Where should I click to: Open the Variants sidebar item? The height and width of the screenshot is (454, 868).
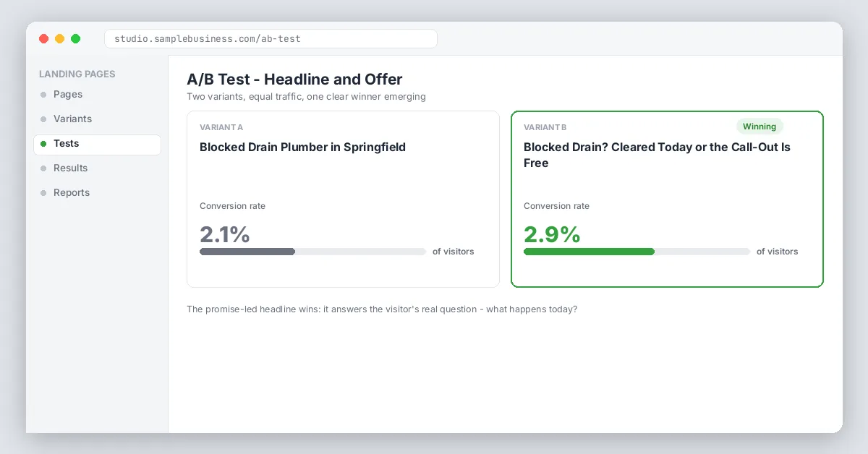pos(97,119)
